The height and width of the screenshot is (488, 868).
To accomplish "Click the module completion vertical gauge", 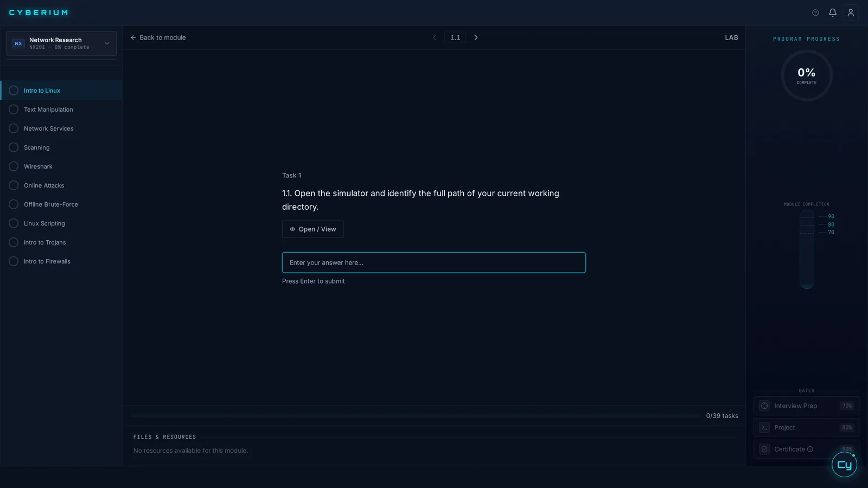I will click(x=807, y=249).
